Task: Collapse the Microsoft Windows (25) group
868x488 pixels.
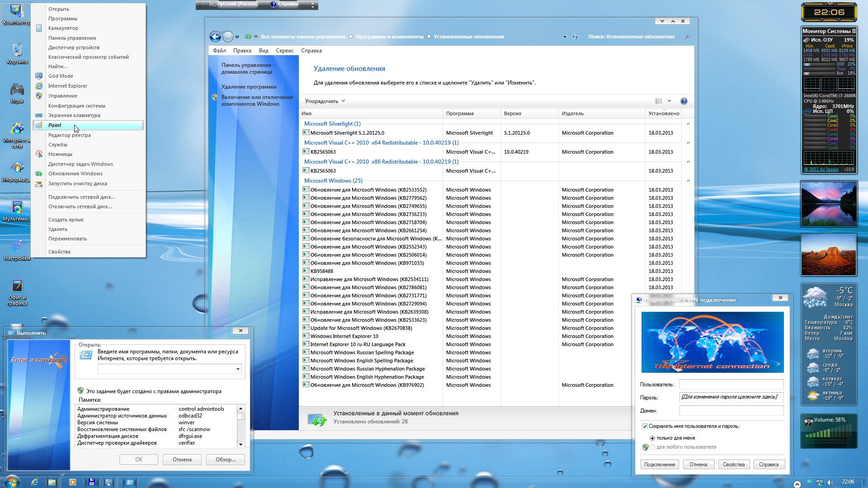Action: [688, 181]
